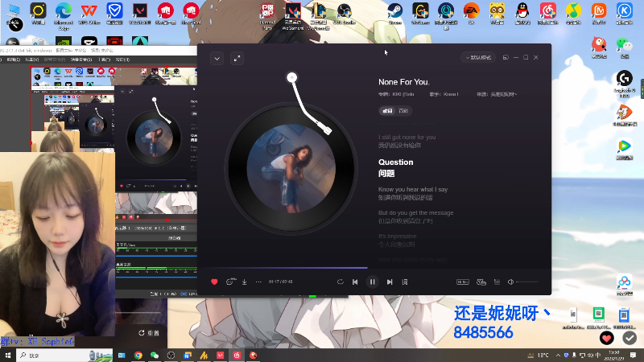
Task: Select the first lyrics tab
Action: (388, 111)
